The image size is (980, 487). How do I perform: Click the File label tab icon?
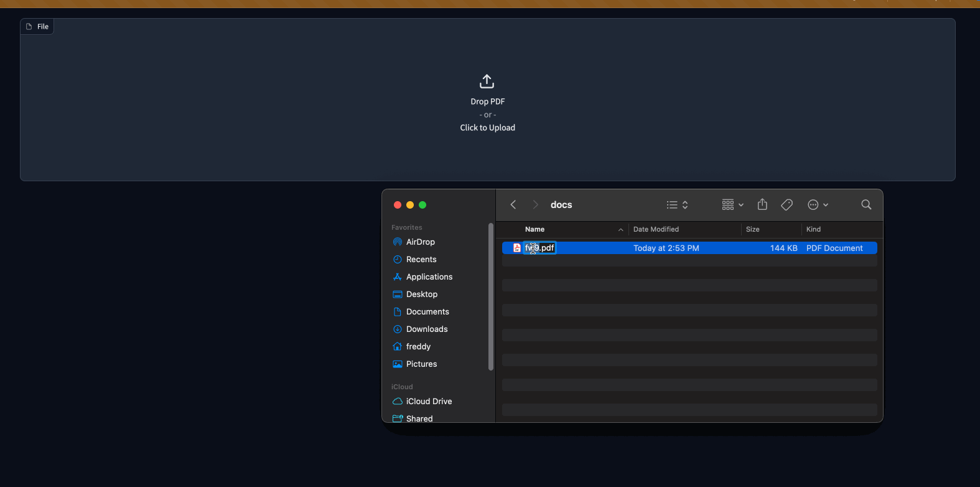coord(29,27)
